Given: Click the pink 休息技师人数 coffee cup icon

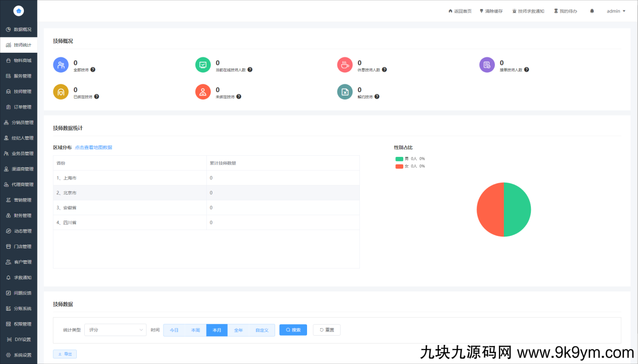Looking at the screenshot, I should [x=345, y=65].
